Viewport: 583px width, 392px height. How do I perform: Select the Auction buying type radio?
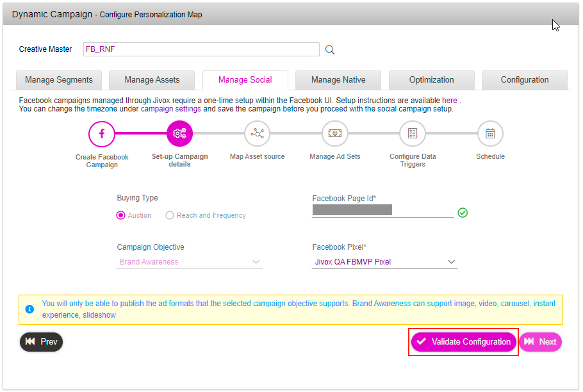121,215
